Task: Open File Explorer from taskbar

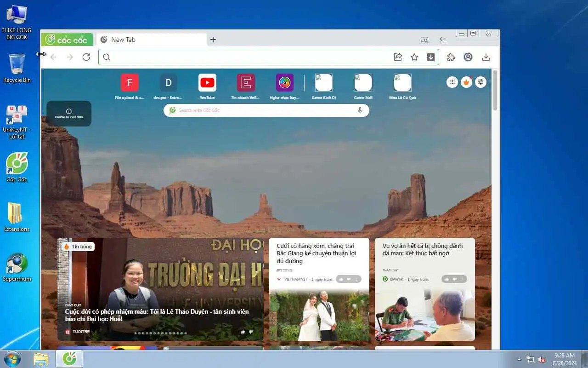Action: click(41, 359)
